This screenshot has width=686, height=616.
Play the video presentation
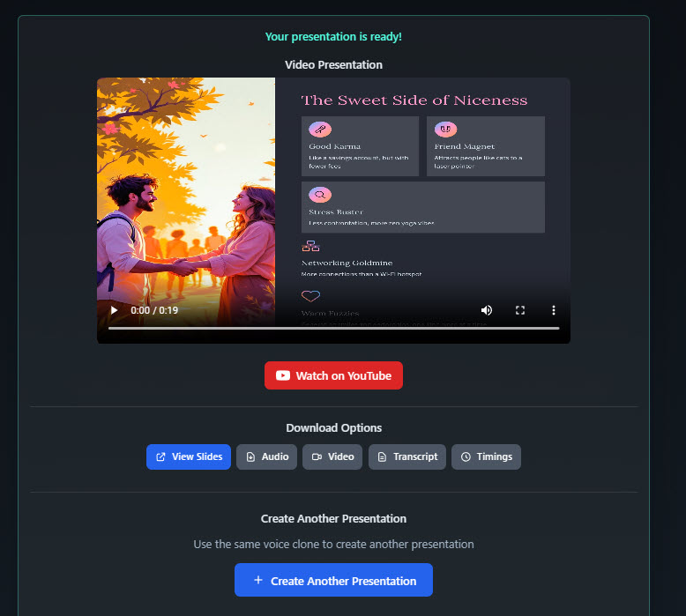click(114, 310)
